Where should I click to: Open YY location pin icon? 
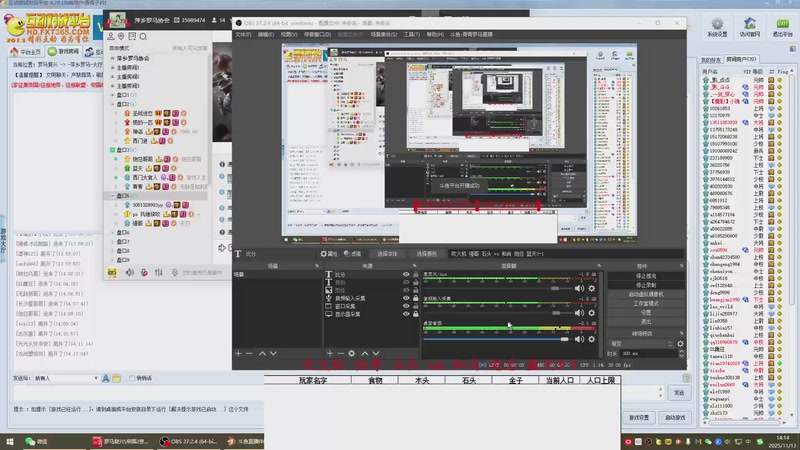pos(121,37)
